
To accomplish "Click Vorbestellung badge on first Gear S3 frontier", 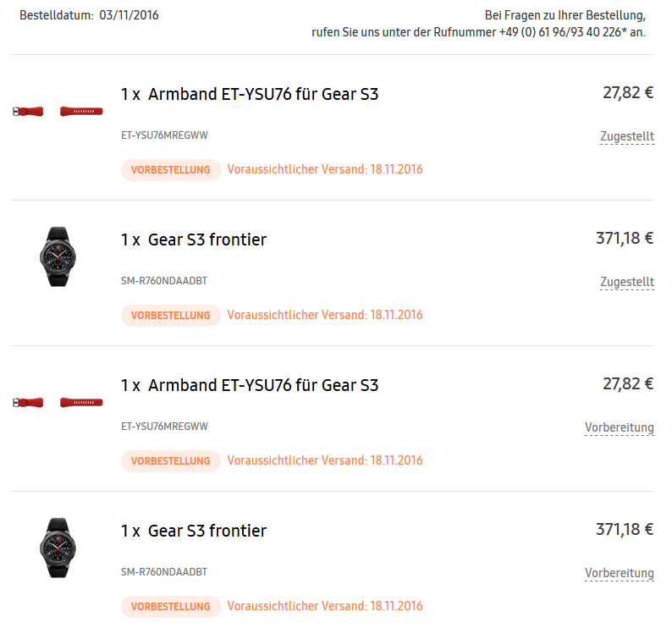I will click(x=171, y=316).
